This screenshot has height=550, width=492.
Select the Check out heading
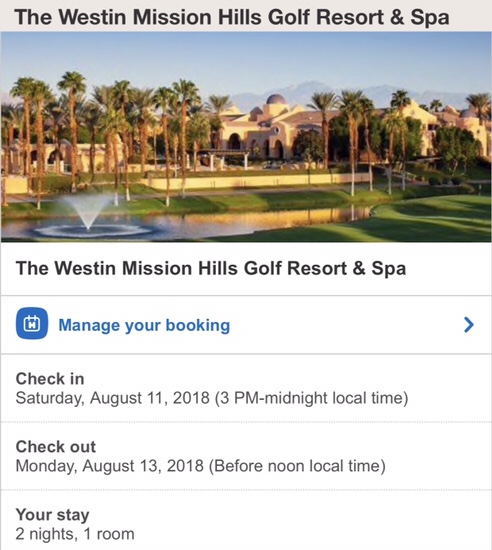click(55, 447)
